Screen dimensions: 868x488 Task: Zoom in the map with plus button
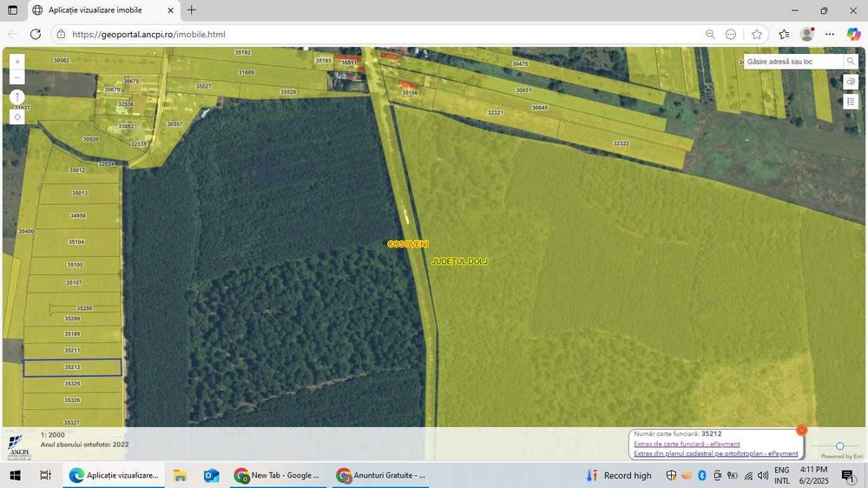click(17, 62)
